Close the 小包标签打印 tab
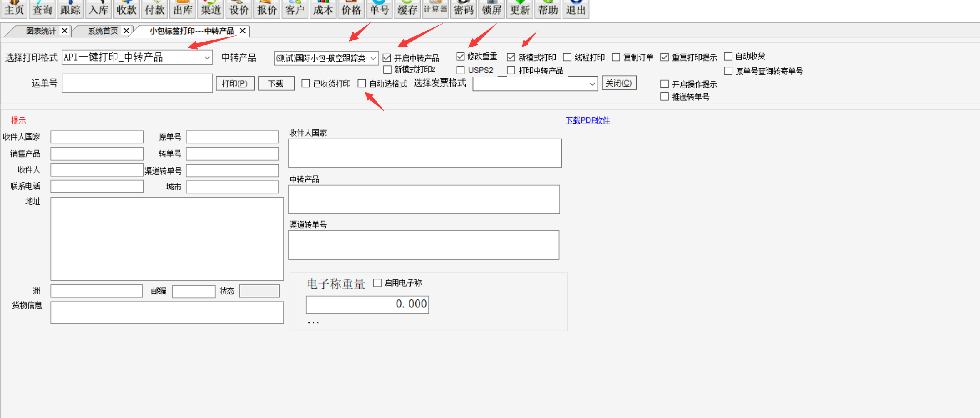The image size is (980, 418). pos(243,31)
